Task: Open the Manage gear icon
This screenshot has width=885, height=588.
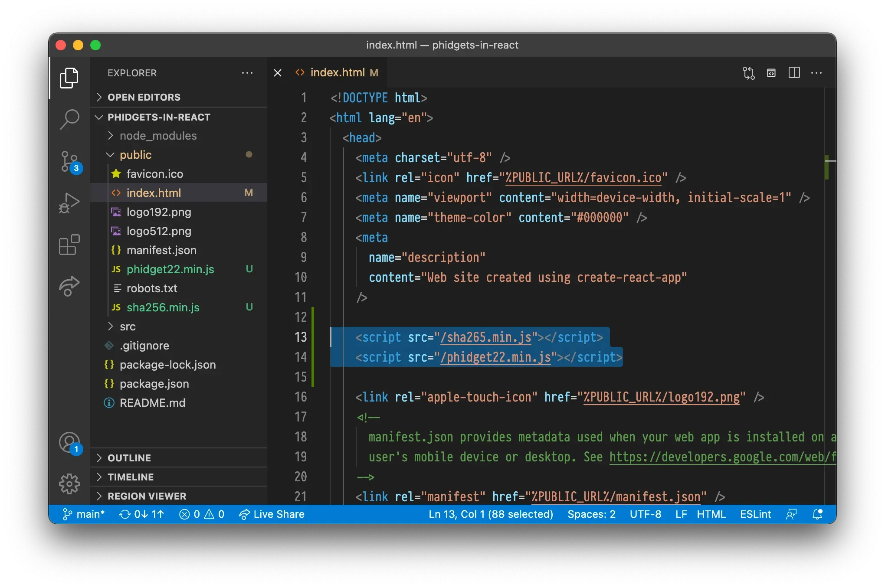Action: pyautogui.click(x=69, y=483)
